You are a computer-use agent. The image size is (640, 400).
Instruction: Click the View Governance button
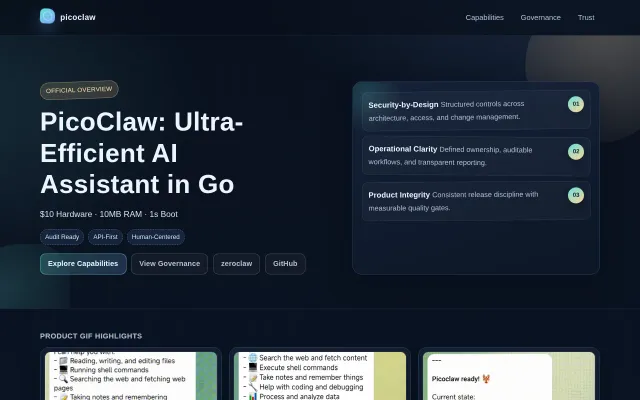[169, 264]
